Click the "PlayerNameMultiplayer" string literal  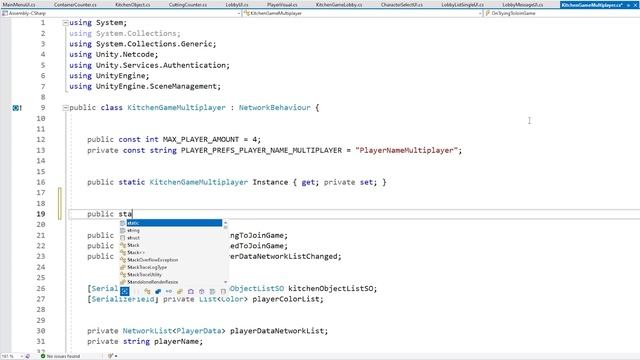(406, 150)
